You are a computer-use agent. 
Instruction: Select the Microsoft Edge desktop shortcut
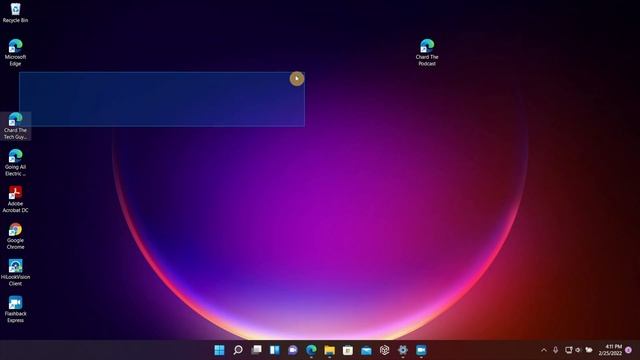pyautogui.click(x=15, y=52)
